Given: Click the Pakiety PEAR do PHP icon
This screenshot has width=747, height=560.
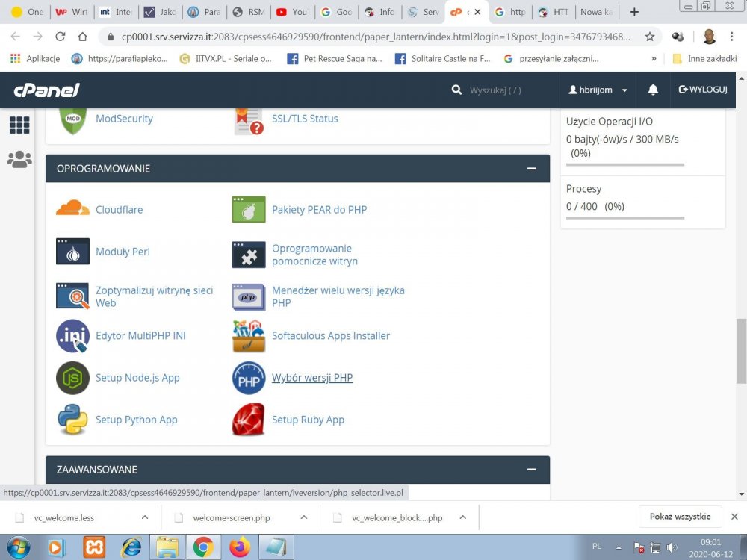Looking at the screenshot, I should [x=248, y=209].
